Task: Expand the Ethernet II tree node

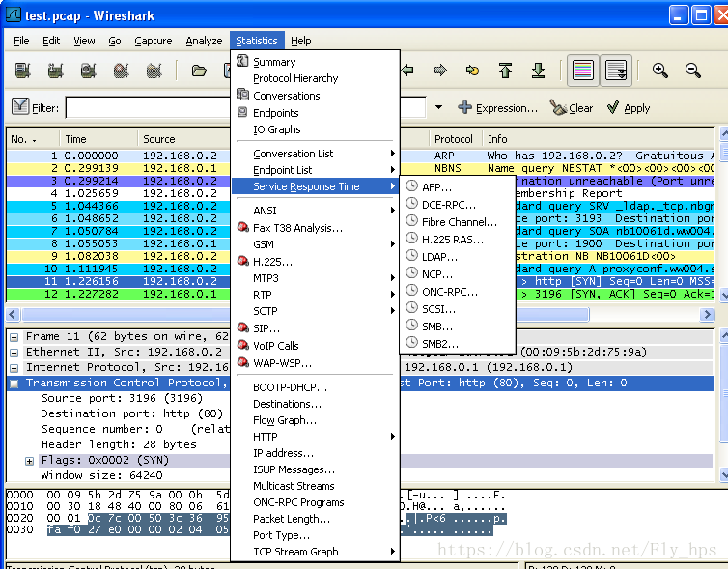Action: coord(14,353)
